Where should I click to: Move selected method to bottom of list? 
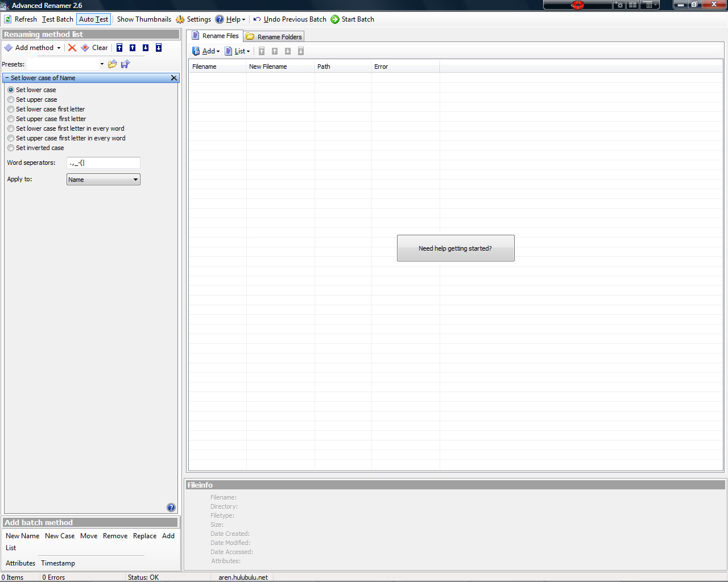[x=159, y=48]
